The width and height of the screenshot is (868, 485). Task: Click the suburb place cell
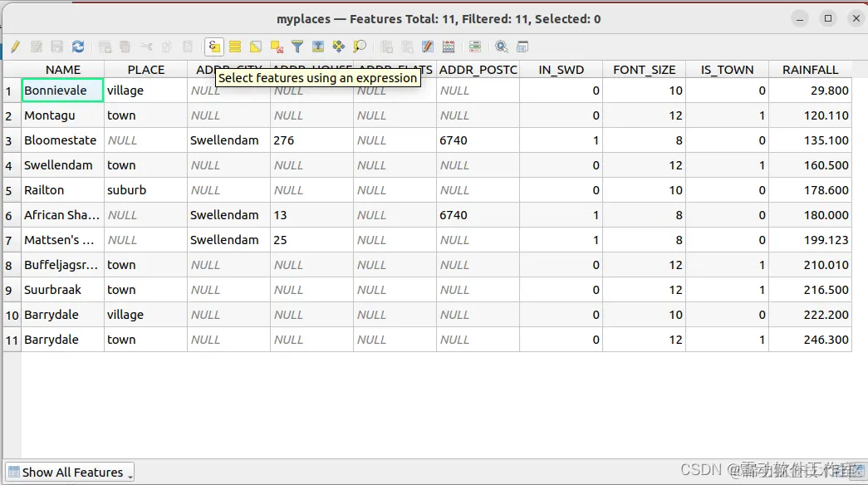click(x=145, y=190)
